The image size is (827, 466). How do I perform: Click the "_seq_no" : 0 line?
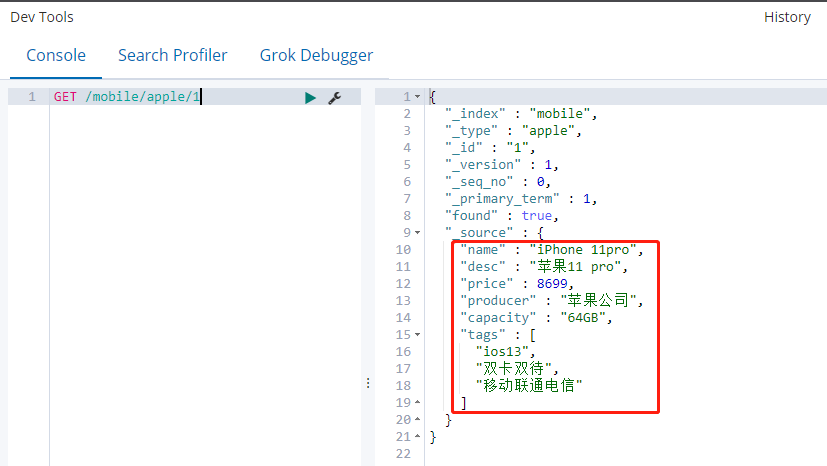[x=498, y=181]
